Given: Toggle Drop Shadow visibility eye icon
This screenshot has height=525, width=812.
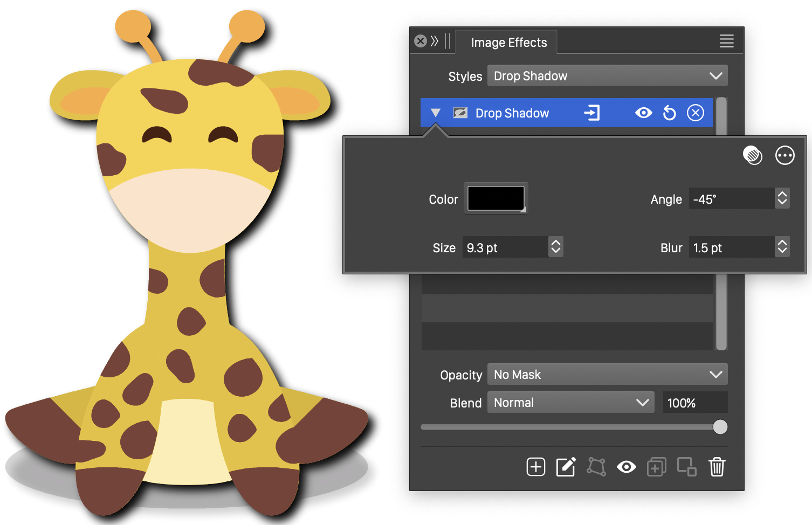Looking at the screenshot, I should 643,113.
